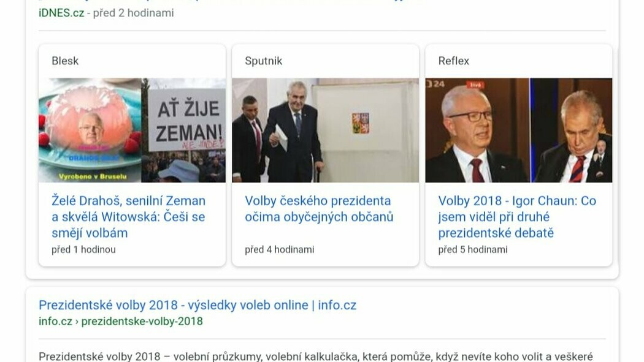Open headline 'Volby českého prezidenta očima'

click(x=319, y=209)
